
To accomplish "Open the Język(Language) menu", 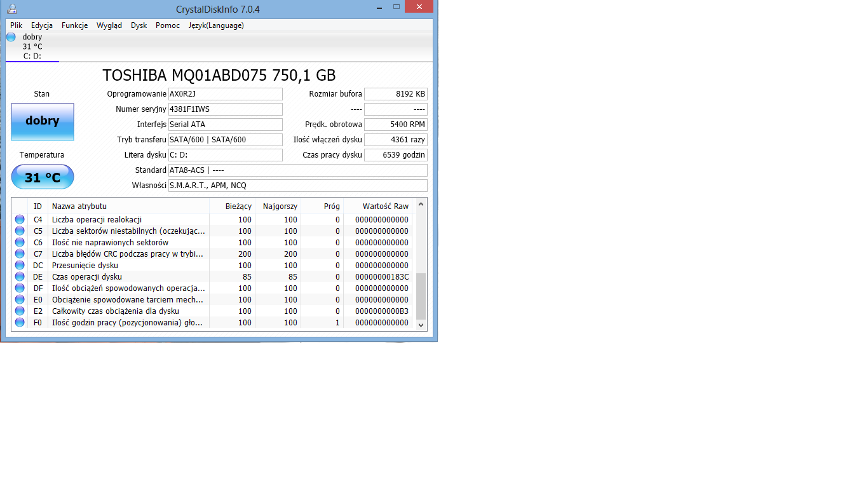I will coord(216,25).
